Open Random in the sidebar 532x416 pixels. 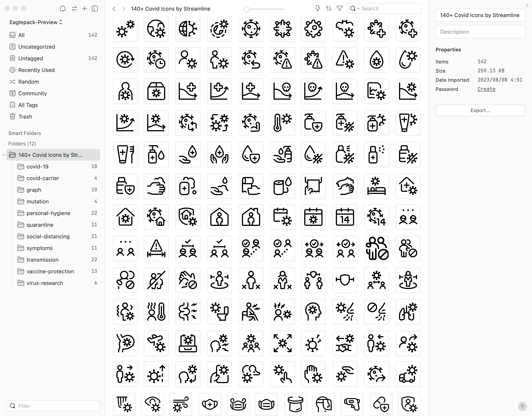click(x=53, y=82)
